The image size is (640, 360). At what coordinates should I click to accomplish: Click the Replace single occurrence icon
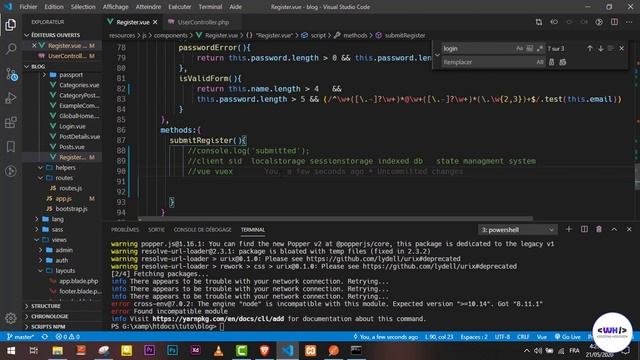pos(551,62)
